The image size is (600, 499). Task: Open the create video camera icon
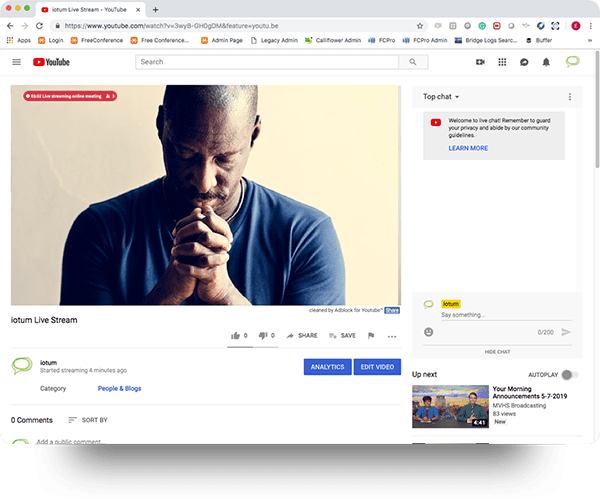coord(480,62)
